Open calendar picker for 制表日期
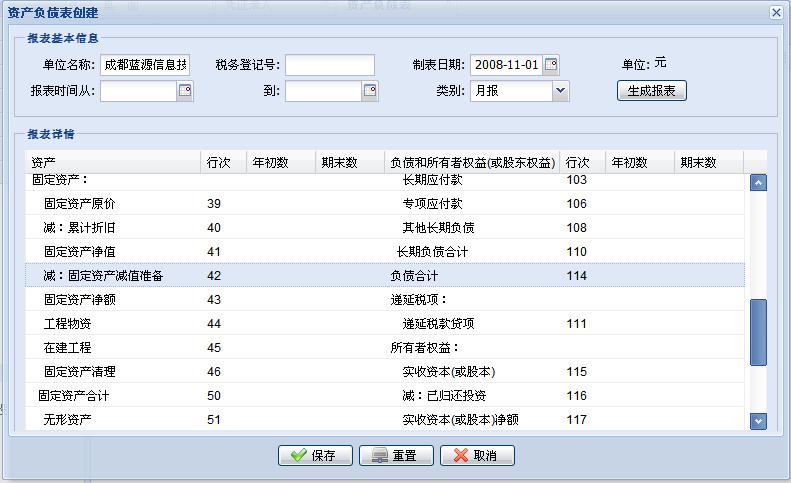This screenshot has width=791, height=483. [x=551, y=65]
